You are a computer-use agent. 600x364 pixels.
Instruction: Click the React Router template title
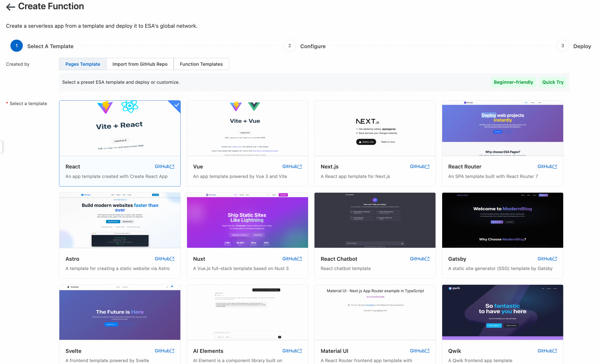coord(465,167)
